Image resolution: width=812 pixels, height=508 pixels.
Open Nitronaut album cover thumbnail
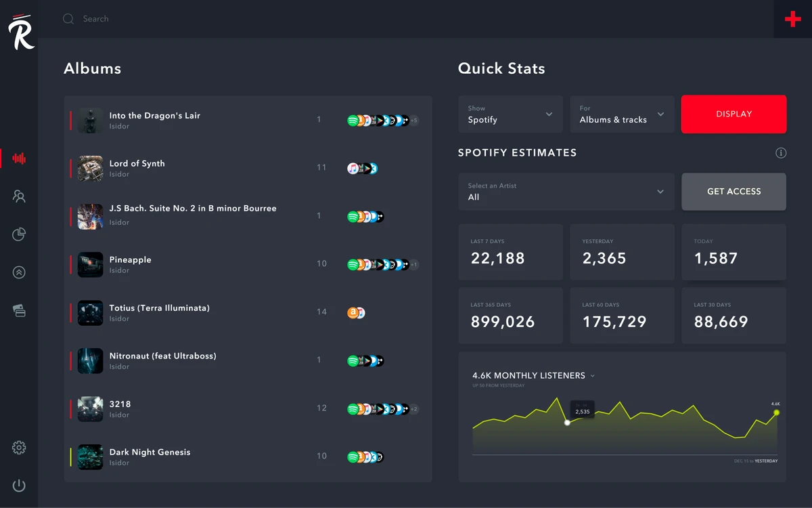(90, 361)
